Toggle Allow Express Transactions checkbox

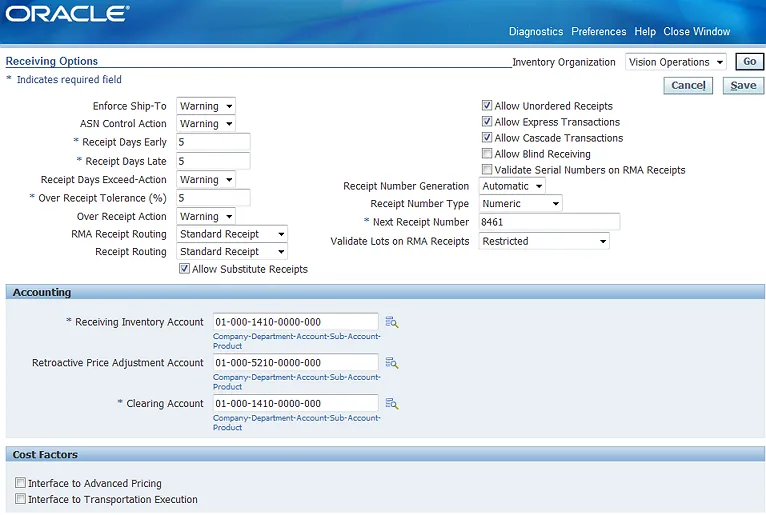[x=487, y=122]
